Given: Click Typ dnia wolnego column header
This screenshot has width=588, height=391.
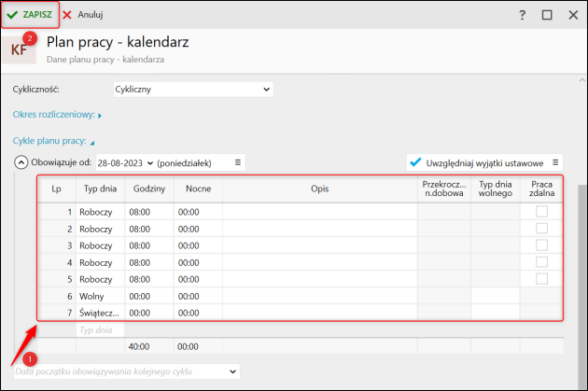Looking at the screenshot, I should pyautogui.click(x=496, y=189).
